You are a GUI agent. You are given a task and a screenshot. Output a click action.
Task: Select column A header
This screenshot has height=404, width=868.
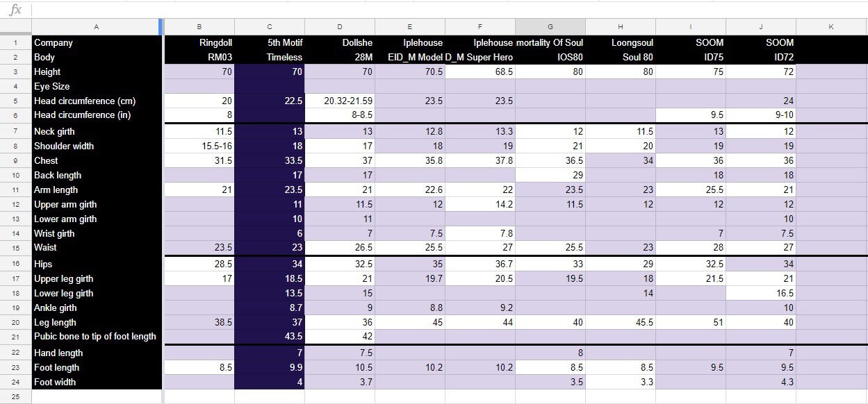pos(96,27)
